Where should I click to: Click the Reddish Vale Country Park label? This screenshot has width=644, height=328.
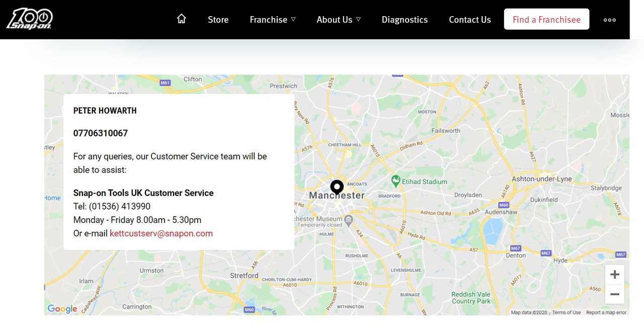471,298
